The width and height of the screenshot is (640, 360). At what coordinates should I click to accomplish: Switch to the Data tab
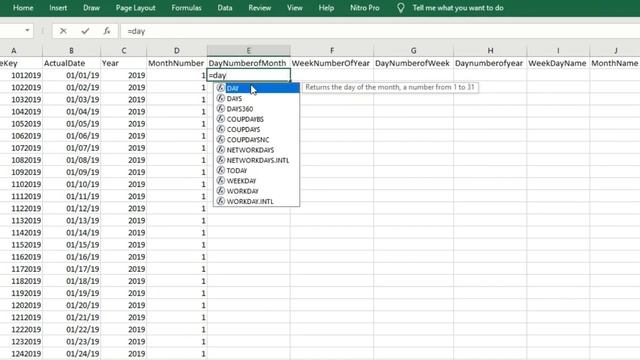pos(224,8)
